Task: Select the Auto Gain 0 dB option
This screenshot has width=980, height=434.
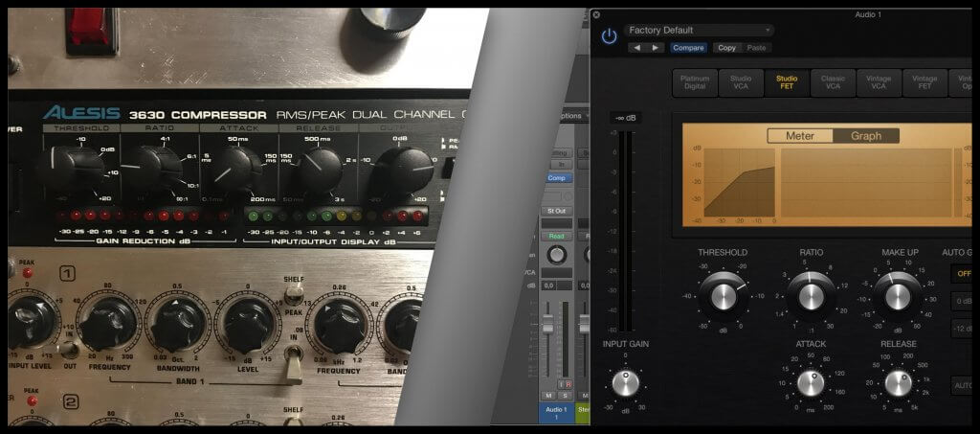Action: pos(963,301)
